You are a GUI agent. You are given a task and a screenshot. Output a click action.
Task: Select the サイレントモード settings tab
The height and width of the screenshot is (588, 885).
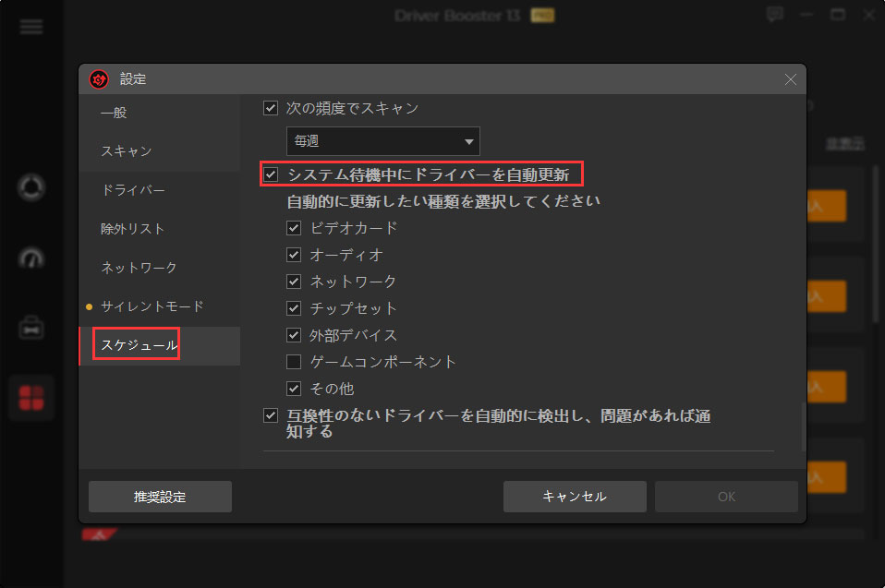click(x=160, y=306)
